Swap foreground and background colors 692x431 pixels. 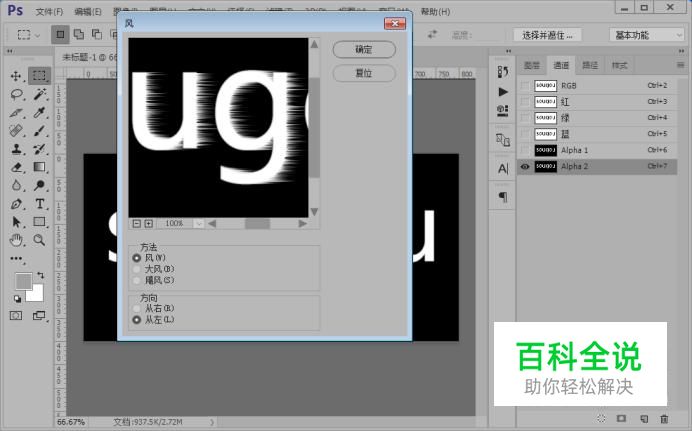pyautogui.click(x=41, y=275)
